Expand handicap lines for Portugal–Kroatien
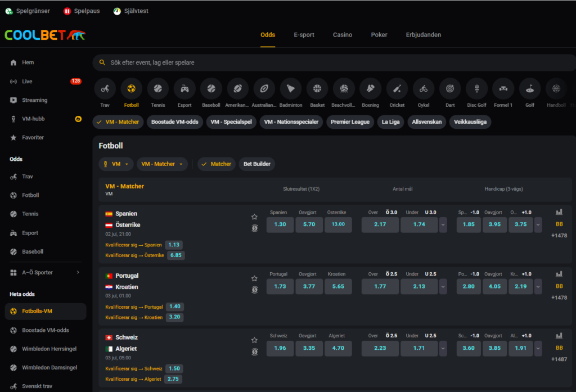This screenshot has width=576, height=392. 538,287
